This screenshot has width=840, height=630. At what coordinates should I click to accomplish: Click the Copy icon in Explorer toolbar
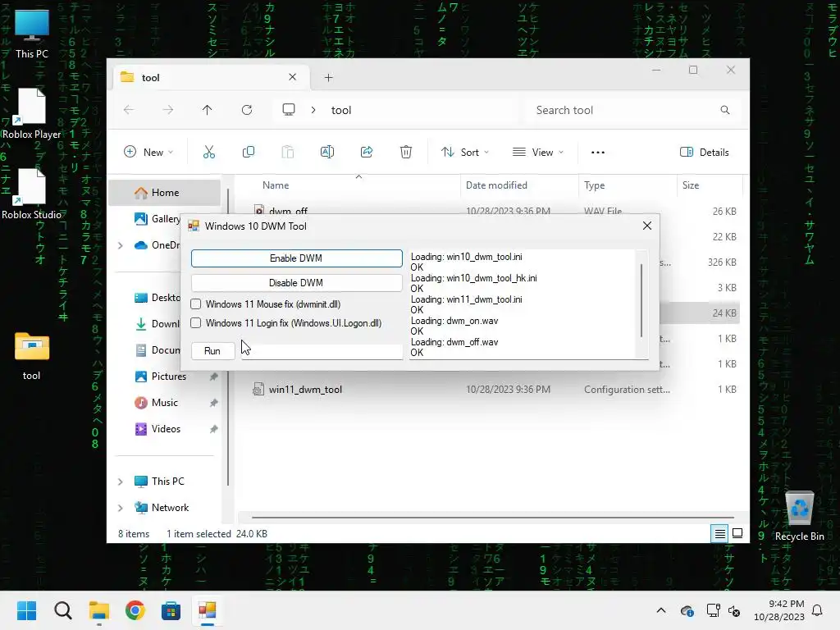(x=249, y=152)
